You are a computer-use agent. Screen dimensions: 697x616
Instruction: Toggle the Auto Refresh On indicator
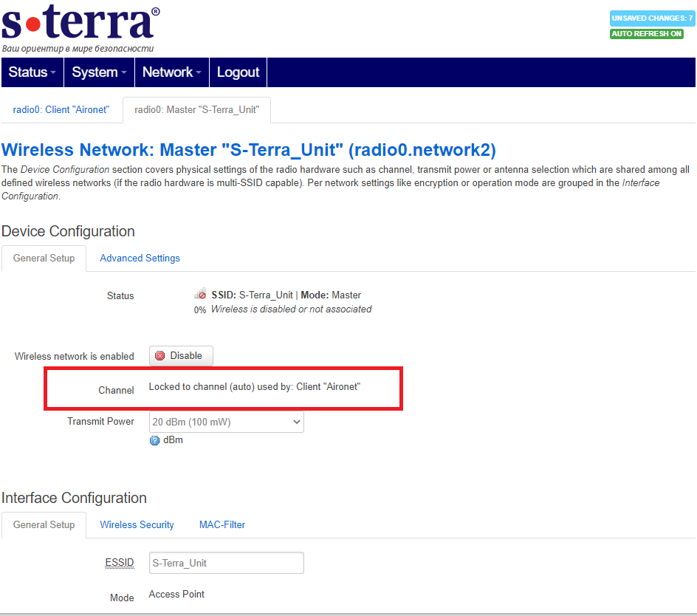click(646, 34)
